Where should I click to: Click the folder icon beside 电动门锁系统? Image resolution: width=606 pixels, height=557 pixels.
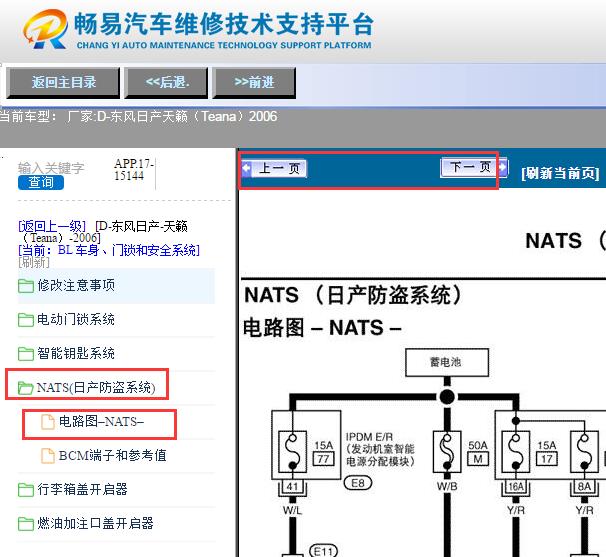tap(26, 320)
